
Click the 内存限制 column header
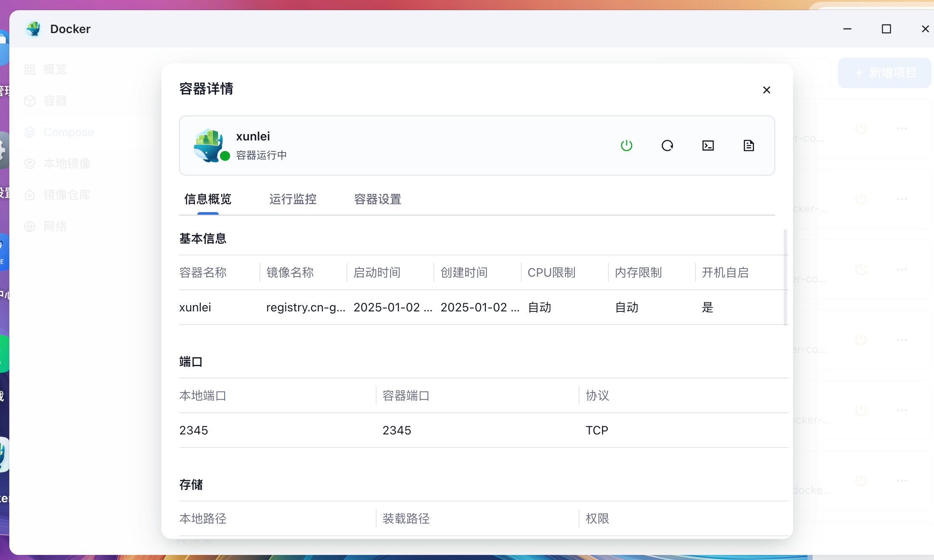click(x=639, y=272)
